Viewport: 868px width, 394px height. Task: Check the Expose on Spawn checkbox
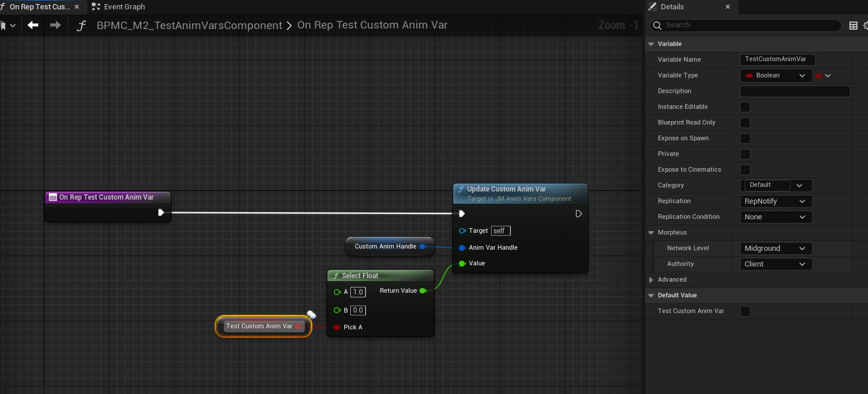[x=745, y=139]
